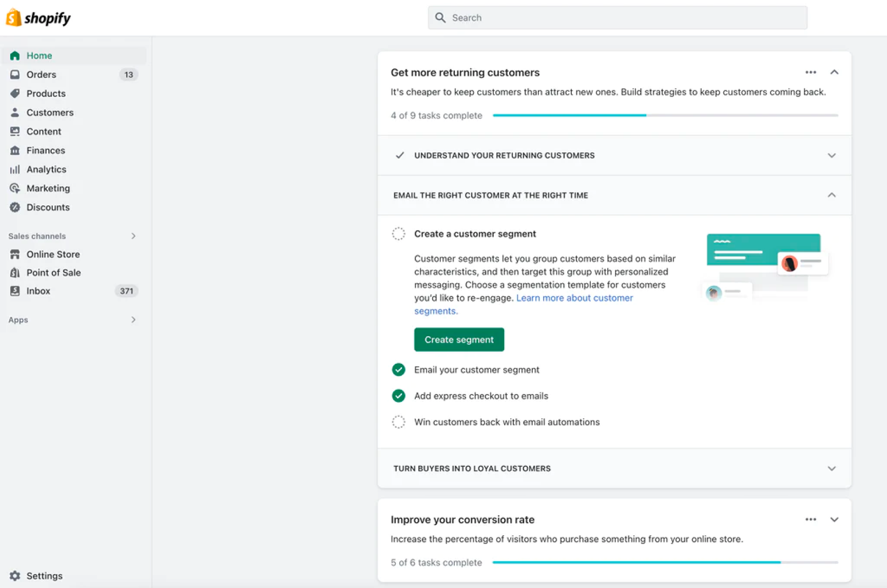Click the Online Store storefront icon

pyautogui.click(x=15, y=254)
